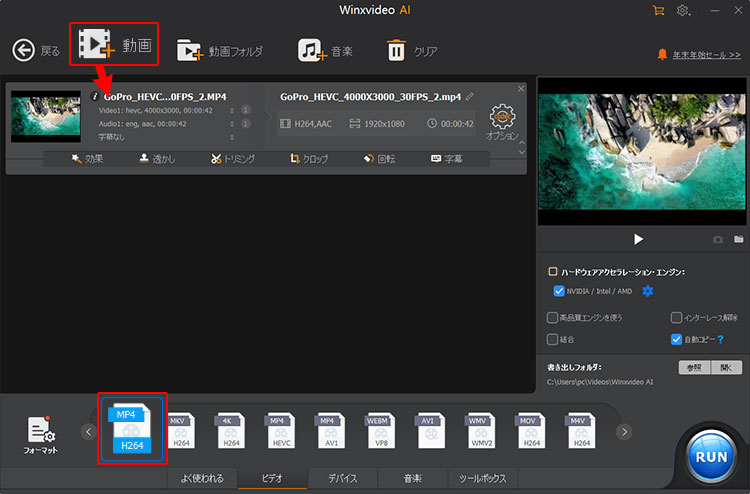Click the クリア trash icon

tap(397, 49)
